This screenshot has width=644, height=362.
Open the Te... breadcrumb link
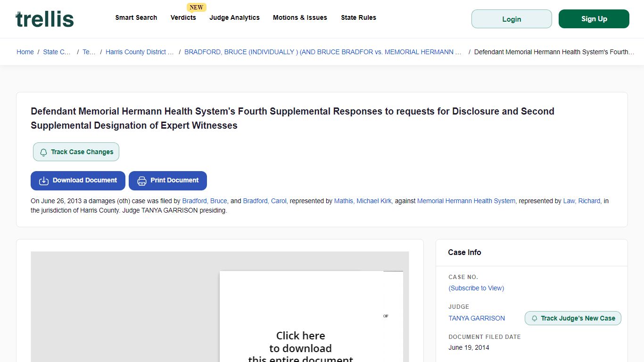[89, 52]
